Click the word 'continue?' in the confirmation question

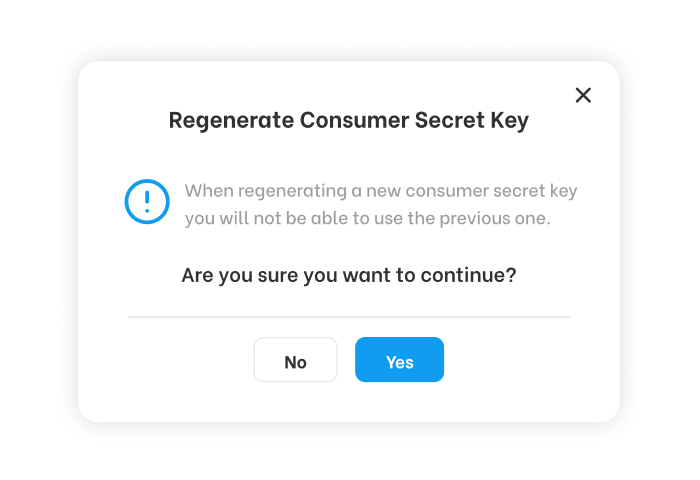468,275
